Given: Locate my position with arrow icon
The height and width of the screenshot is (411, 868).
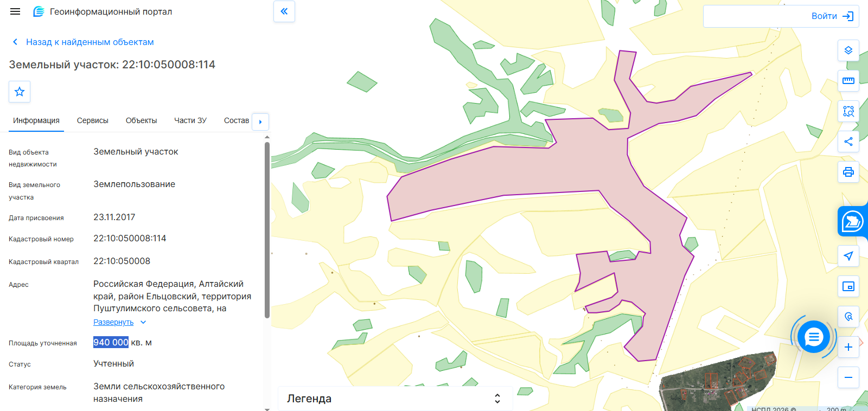Looking at the screenshot, I should tap(848, 256).
